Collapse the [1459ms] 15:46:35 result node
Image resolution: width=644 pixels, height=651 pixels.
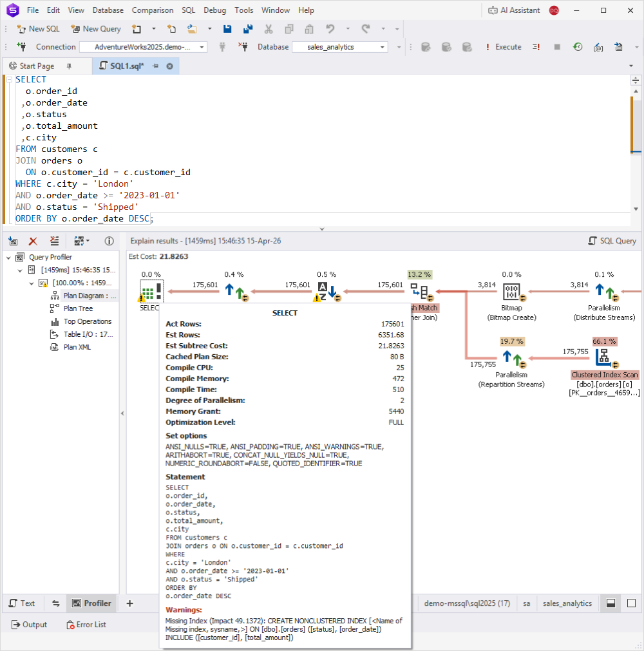pos(19,270)
